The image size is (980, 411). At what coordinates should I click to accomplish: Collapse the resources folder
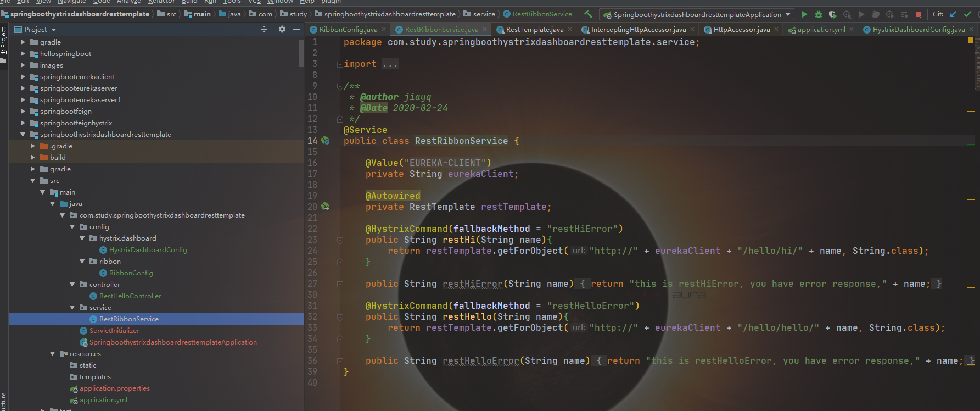coord(52,353)
